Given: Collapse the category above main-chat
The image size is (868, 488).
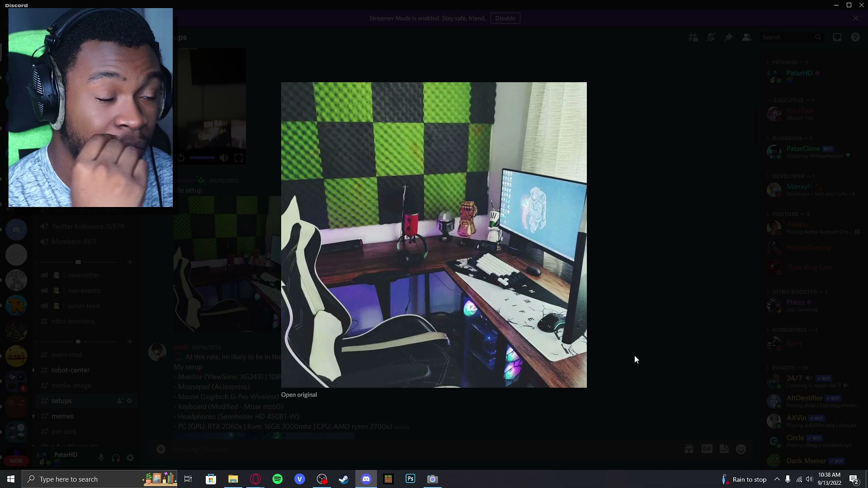Looking at the screenshot, I should click(x=78, y=342).
